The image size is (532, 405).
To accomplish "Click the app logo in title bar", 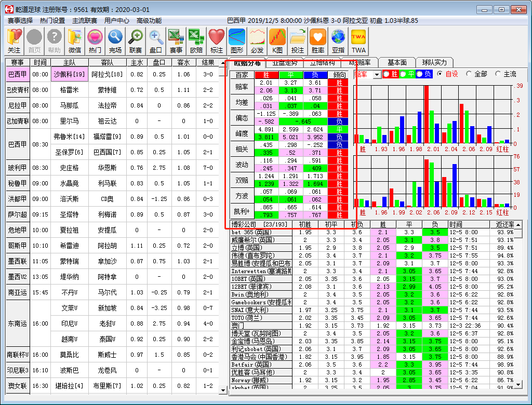I will click(9, 9).
